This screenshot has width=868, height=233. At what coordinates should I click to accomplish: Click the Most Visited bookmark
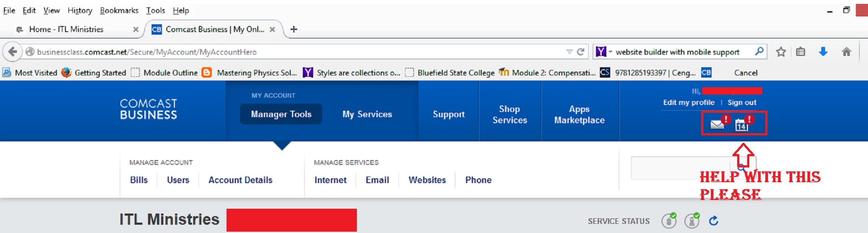click(x=30, y=72)
